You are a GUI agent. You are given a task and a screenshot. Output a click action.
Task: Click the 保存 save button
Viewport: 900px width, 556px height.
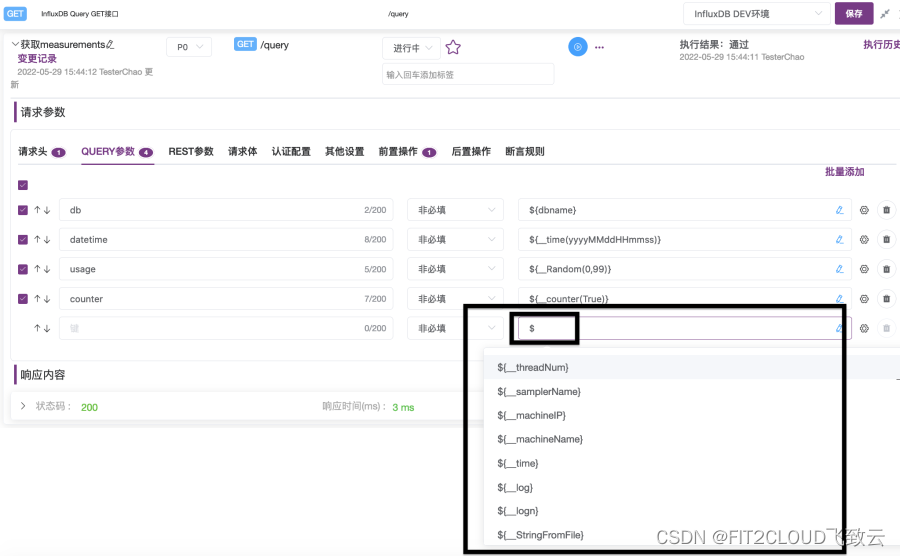[x=854, y=14]
